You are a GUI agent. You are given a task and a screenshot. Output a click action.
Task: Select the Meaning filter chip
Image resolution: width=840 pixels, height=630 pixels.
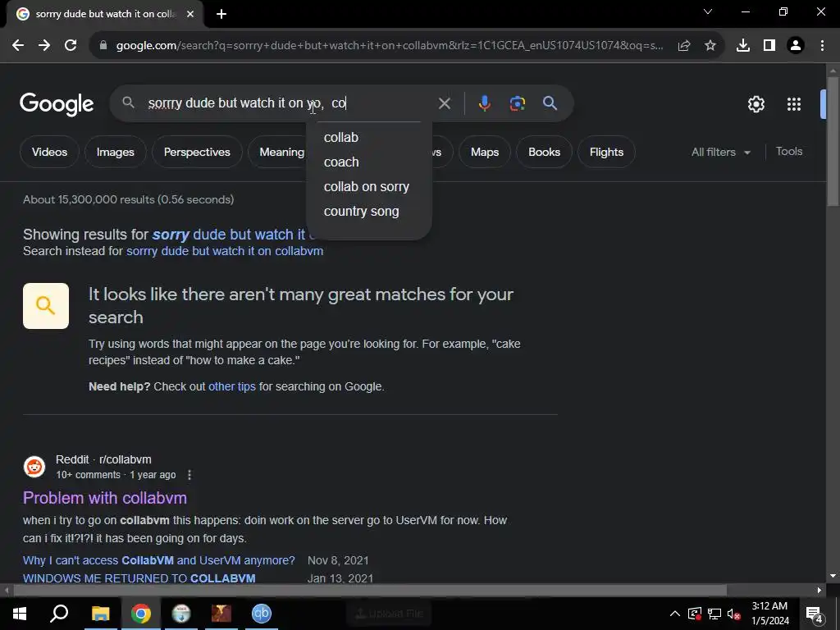coord(279,152)
